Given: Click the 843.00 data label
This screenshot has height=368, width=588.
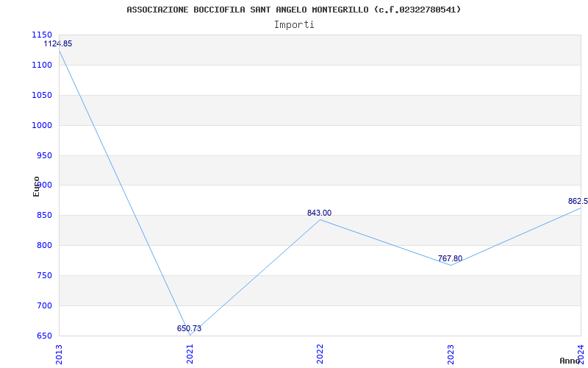Looking at the screenshot, I should 319,213.
